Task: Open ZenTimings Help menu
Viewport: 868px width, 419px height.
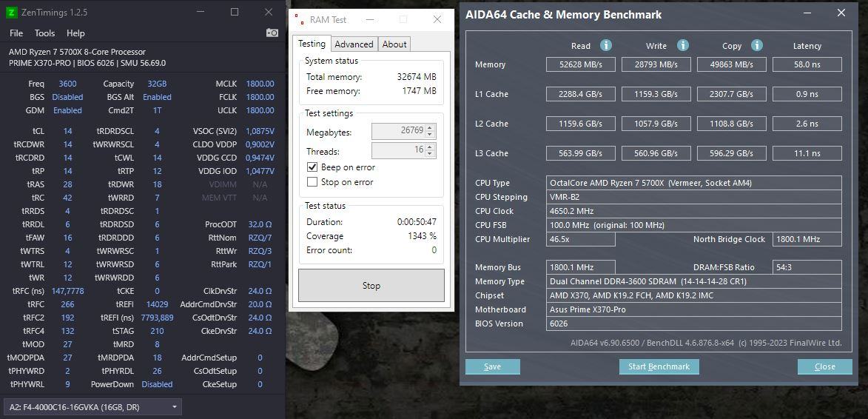Action: click(75, 33)
